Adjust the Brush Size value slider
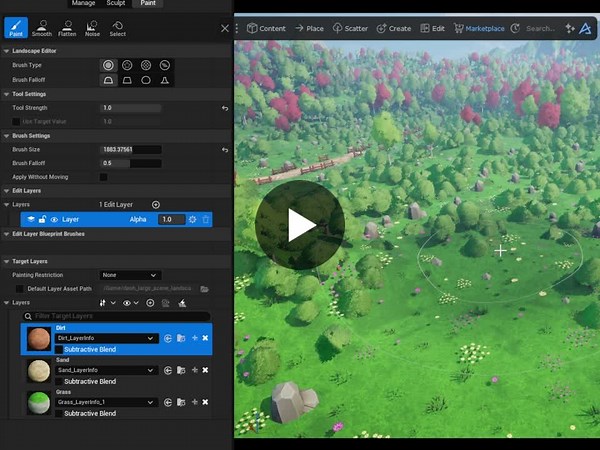The height and width of the screenshot is (450, 600). click(x=130, y=150)
